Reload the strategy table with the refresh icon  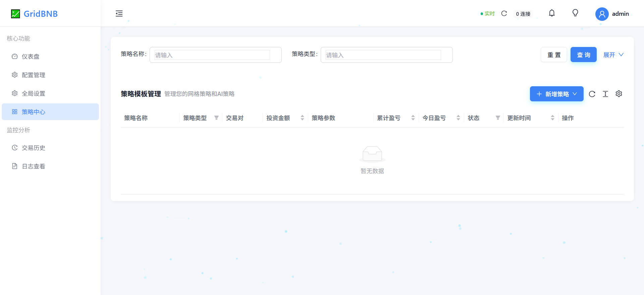[592, 94]
